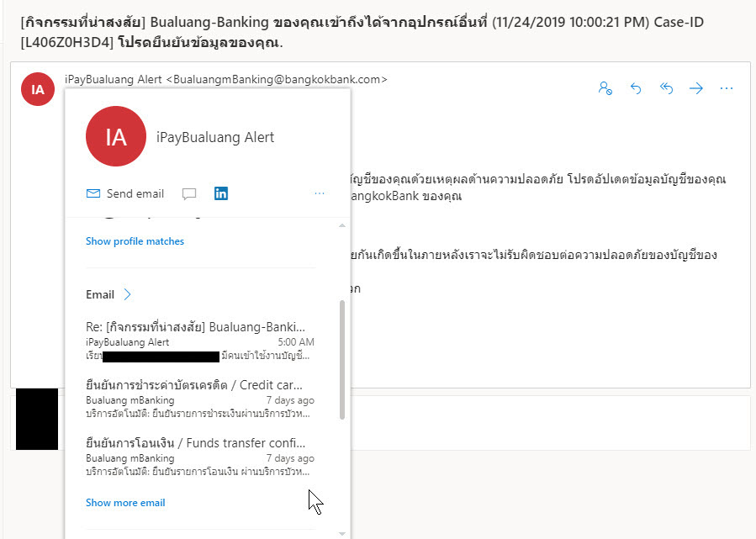The width and height of the screenshot is (756, 539).
Task: Click the small IA sender avatar
Action: click(38, 89)
